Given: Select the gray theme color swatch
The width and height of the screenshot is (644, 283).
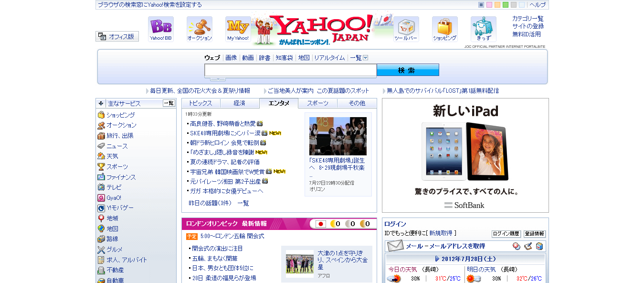Looking at the screenshot, I should [x=514, y=5].
